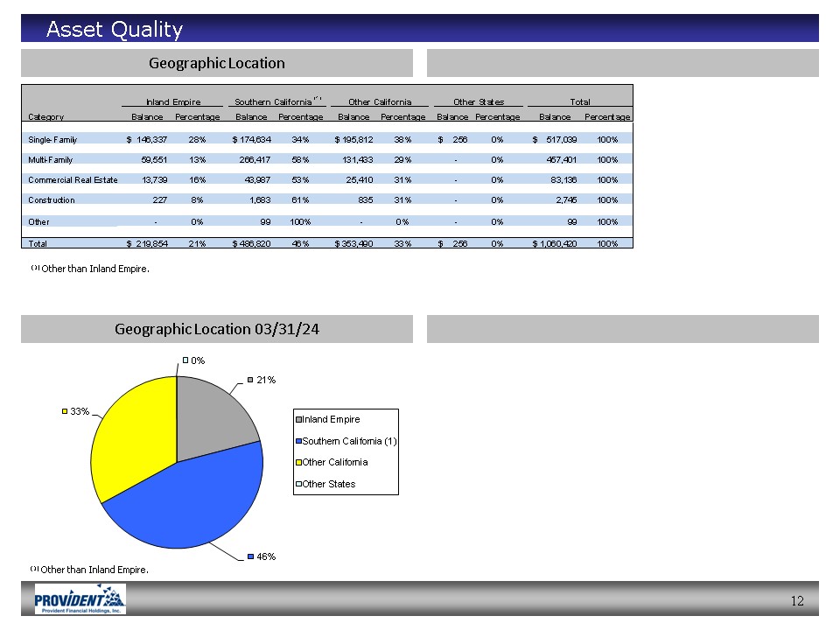
Task: Click the Geographic Location section header
Action: pyautogui.click(x=216, y=63)
